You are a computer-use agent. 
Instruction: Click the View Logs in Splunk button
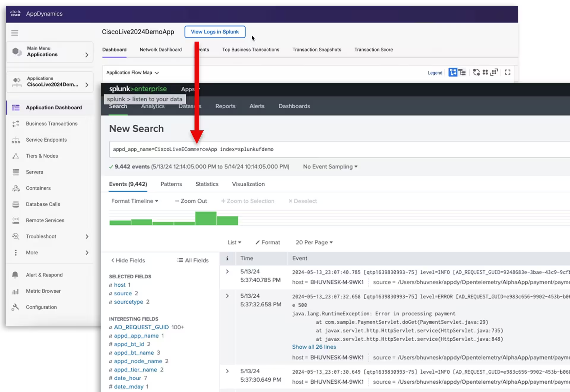(215, 32)
